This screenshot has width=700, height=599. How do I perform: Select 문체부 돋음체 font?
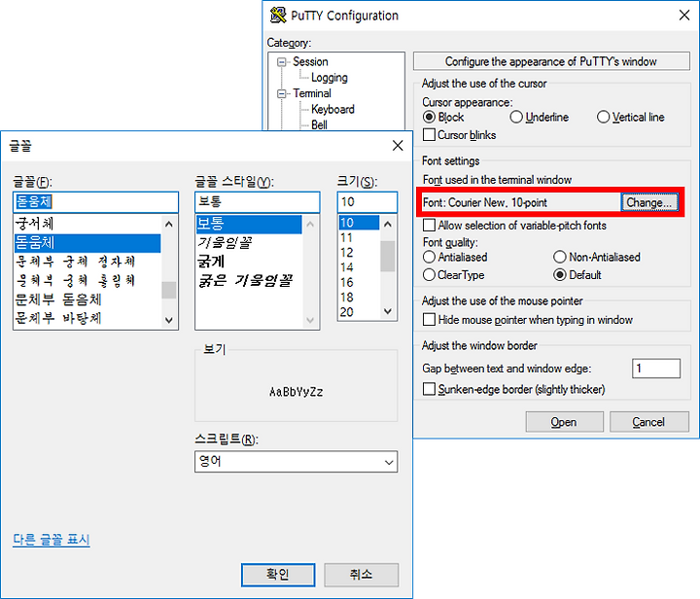pyautogui.click(x=87, y=299)
